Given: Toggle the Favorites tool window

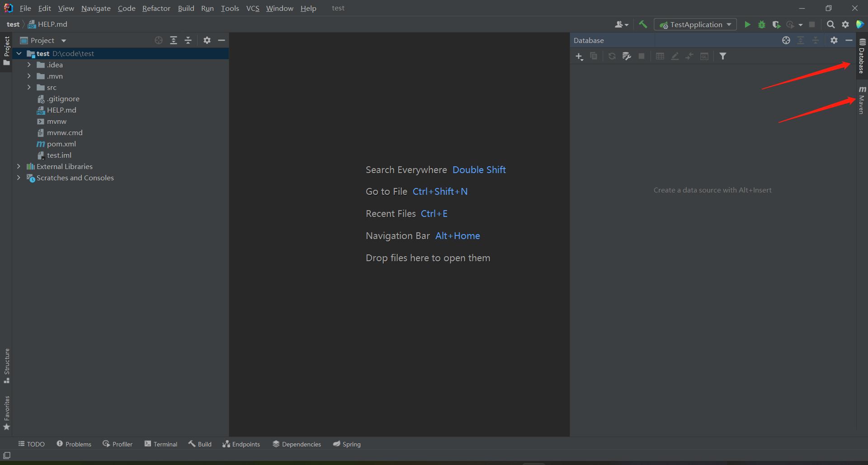Looking at the screenshot, I should pyautogui.click(x=6, y=413).
